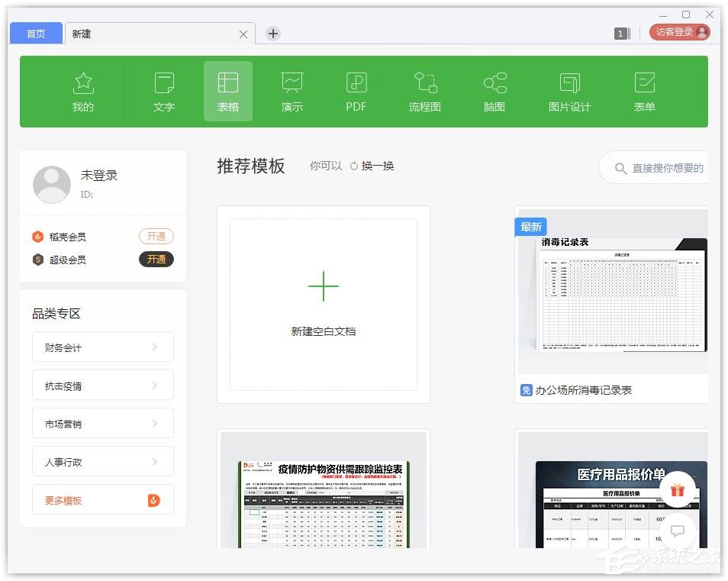Open the 我的 personal section icon
728x581 pixels.
(82, 90)
